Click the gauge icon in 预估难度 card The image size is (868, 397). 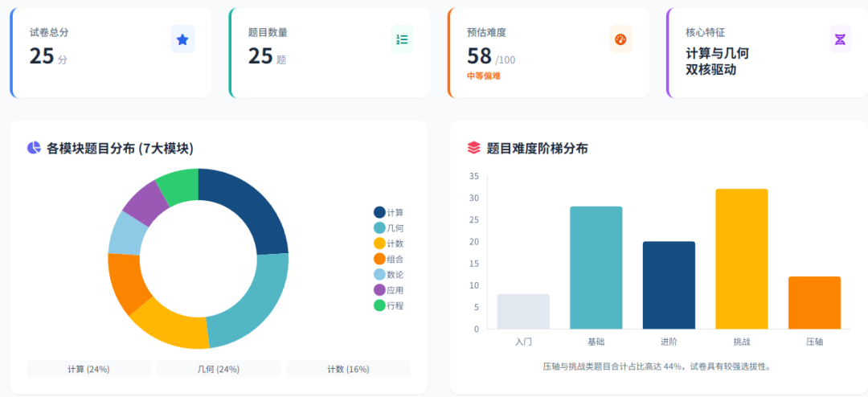point(620,39)
